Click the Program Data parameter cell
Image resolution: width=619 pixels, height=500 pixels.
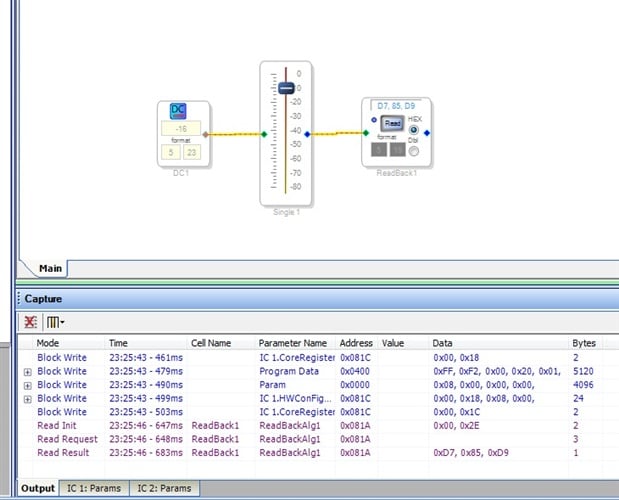(289, 371)
